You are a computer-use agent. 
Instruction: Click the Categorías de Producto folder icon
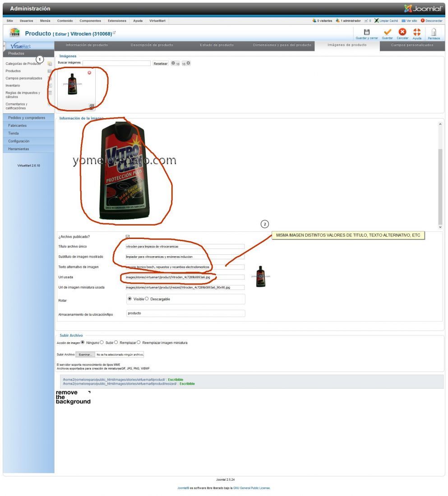[50, 64]
